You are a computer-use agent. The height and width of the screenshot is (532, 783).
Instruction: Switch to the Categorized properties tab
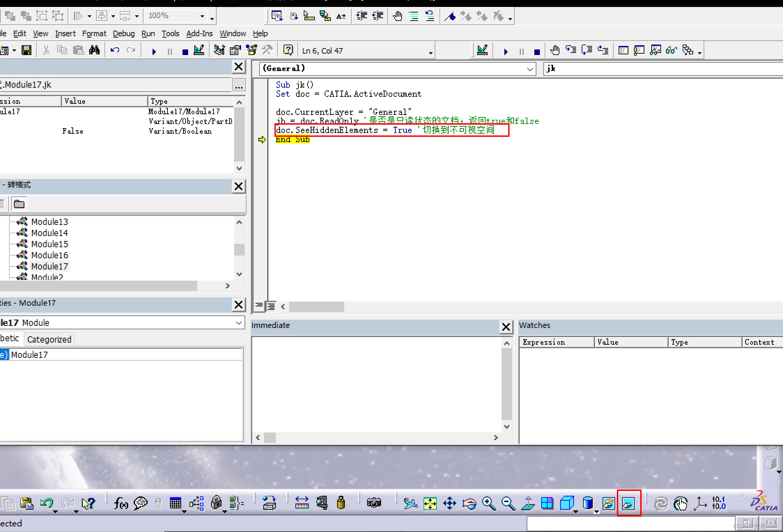click(49, 339)
